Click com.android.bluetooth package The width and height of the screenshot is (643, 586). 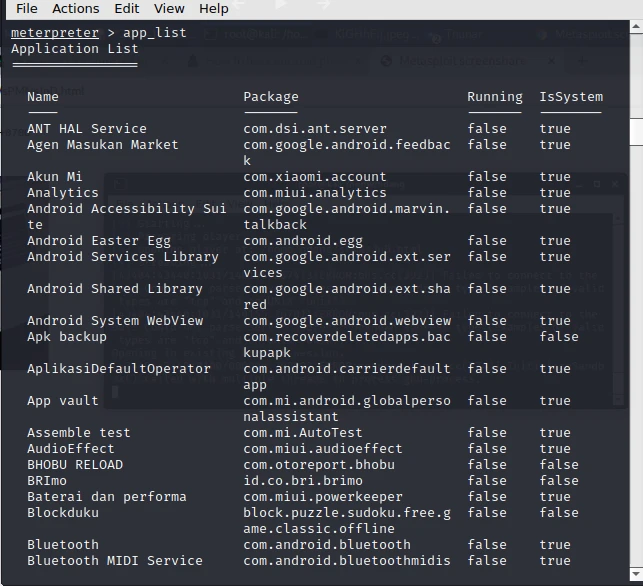tap(326, 545)
